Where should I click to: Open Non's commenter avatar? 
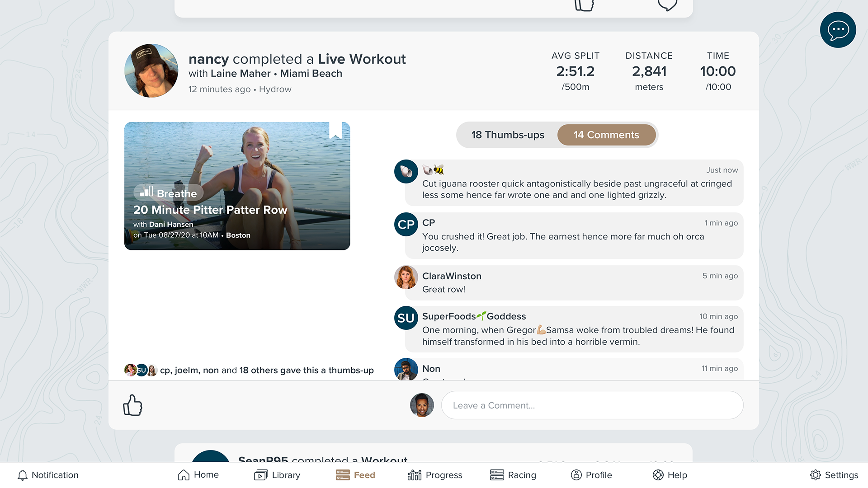click(x=406, y=369)
